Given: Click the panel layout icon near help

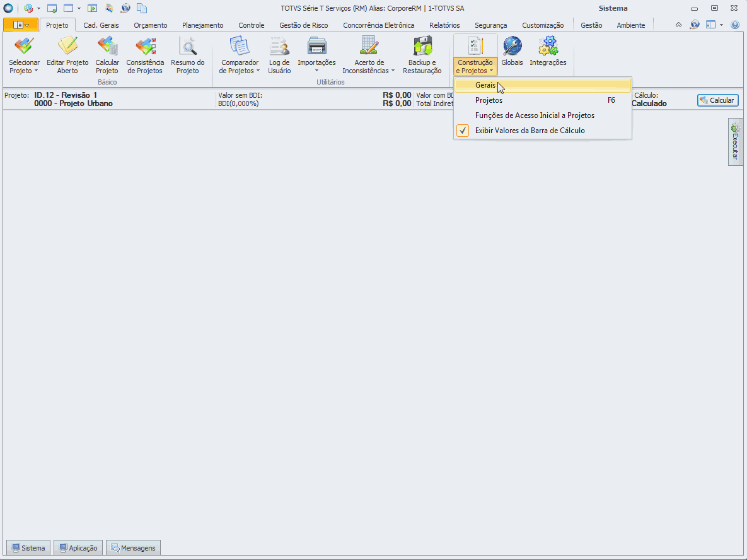Looking at the screenshot, I should tap(711, 25).
